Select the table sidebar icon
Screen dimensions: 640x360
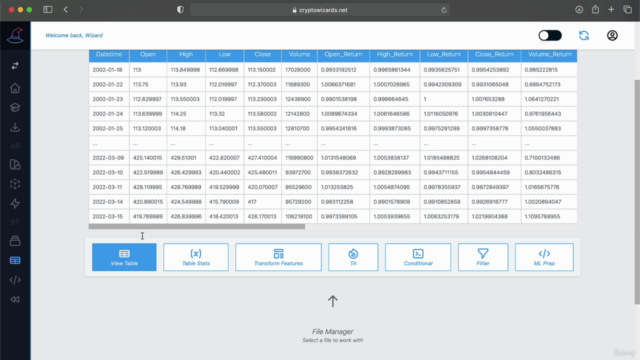(15, 260)
